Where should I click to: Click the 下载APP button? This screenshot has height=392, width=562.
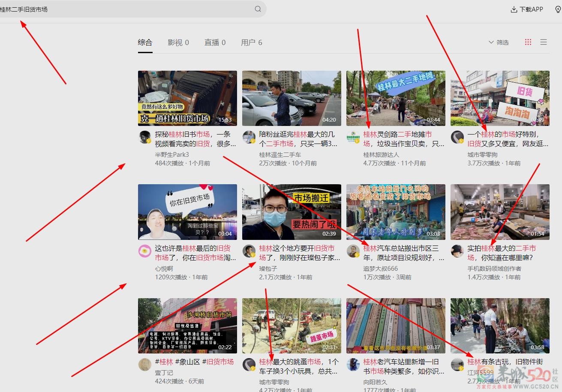point(526,9)
